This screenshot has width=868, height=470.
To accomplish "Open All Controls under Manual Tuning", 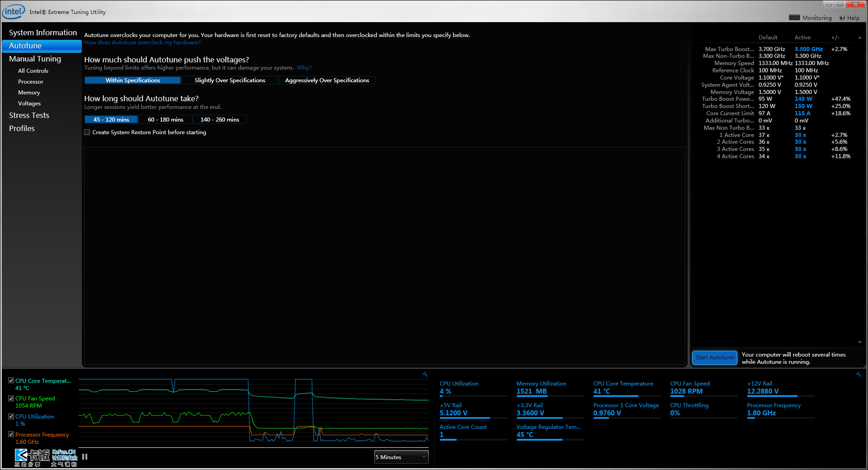I will point(33,71).
